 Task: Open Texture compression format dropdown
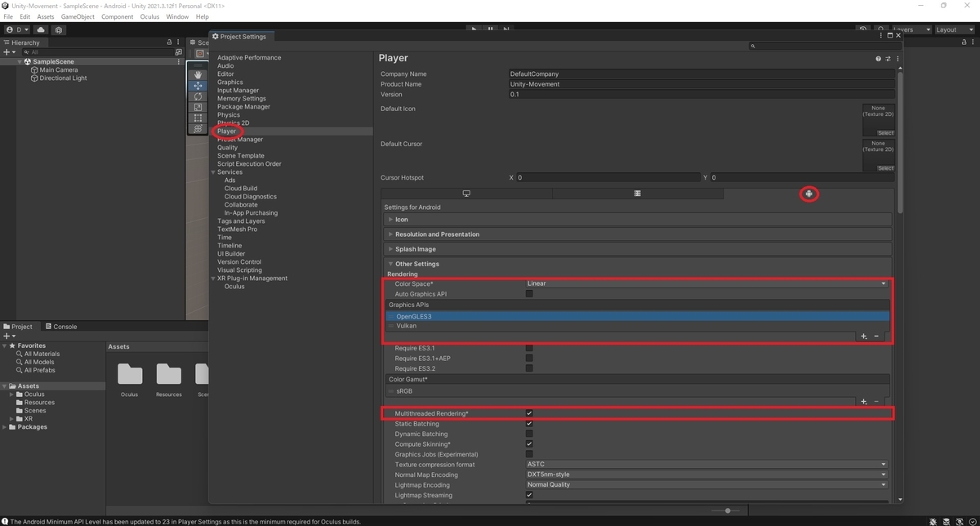point(706,465)
